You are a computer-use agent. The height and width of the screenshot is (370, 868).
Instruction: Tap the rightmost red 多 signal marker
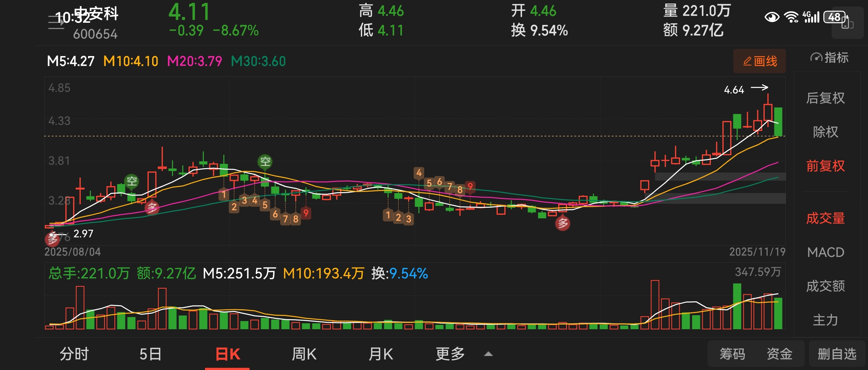562,223
